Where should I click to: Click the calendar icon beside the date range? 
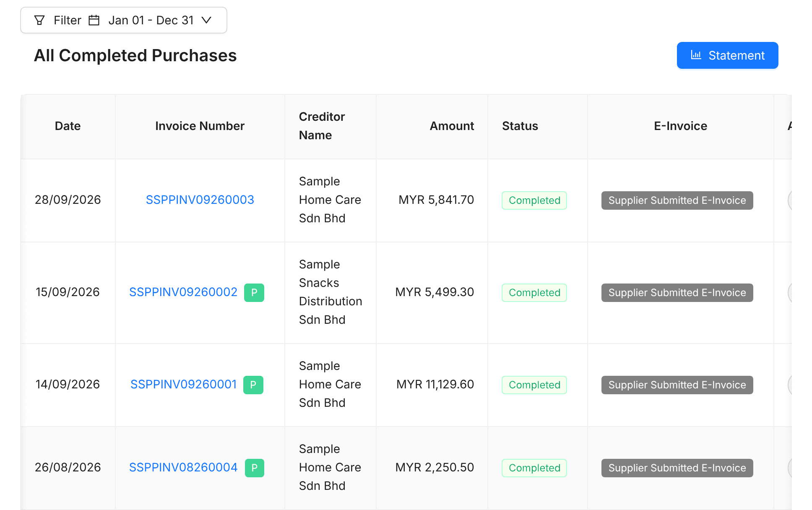94,20
